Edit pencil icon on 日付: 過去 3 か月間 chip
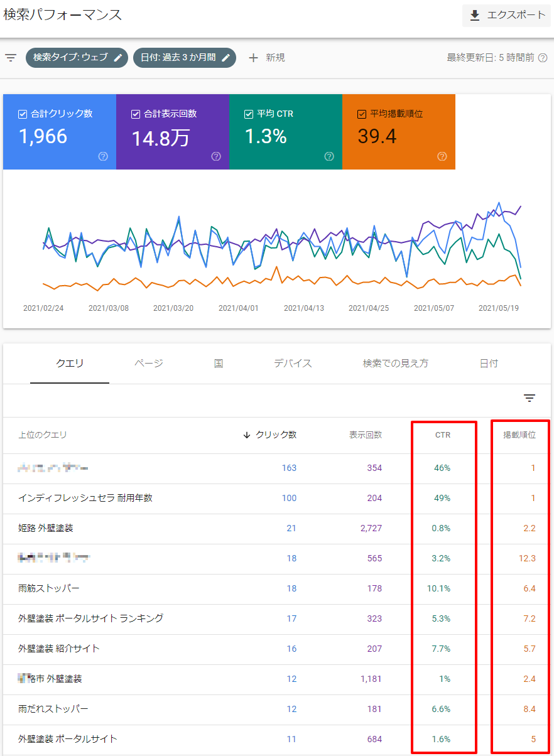The image size is (554, 756). 226,58
